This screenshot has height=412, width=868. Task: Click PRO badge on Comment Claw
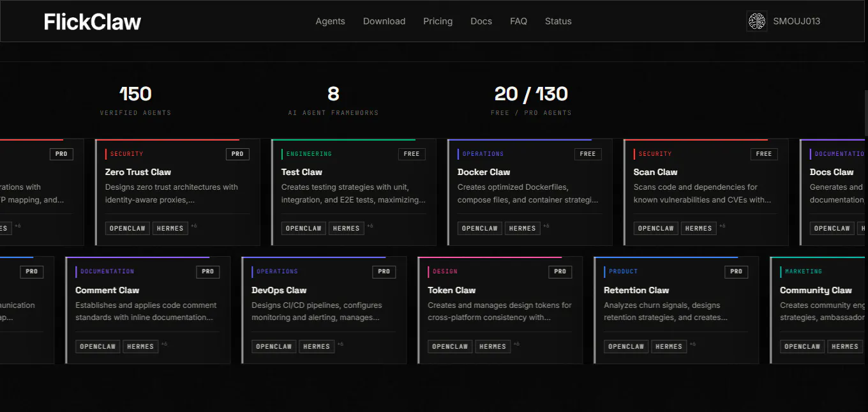tap(208, 272)
